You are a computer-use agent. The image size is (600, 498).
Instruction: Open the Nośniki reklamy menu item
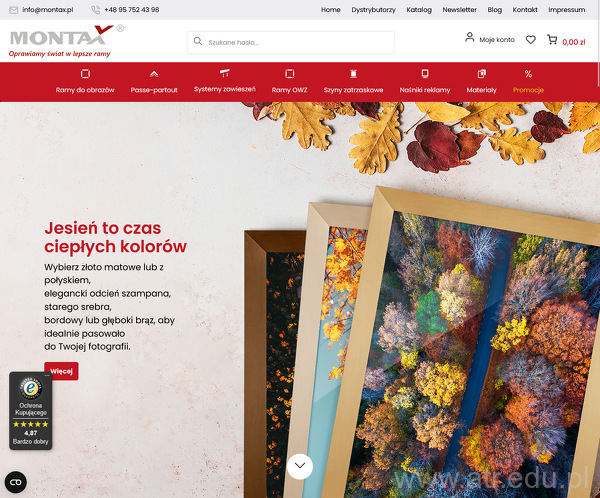(425, 90)
